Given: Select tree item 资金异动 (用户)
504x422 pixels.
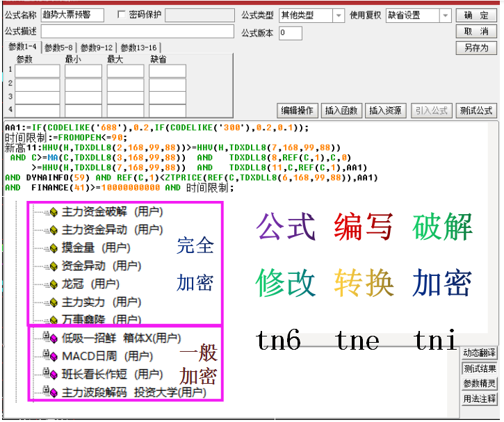Looking at the screenshot, I should pyautogui.click(x=101, y=266).
